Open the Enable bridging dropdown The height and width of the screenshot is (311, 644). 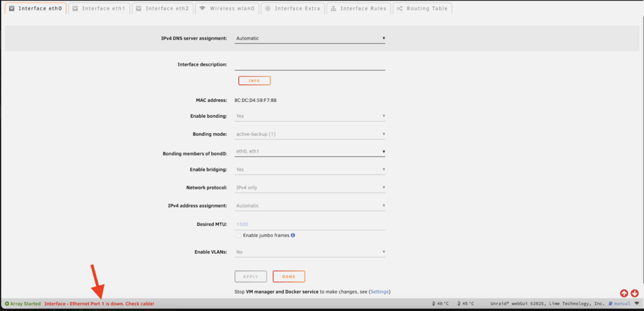310,169
